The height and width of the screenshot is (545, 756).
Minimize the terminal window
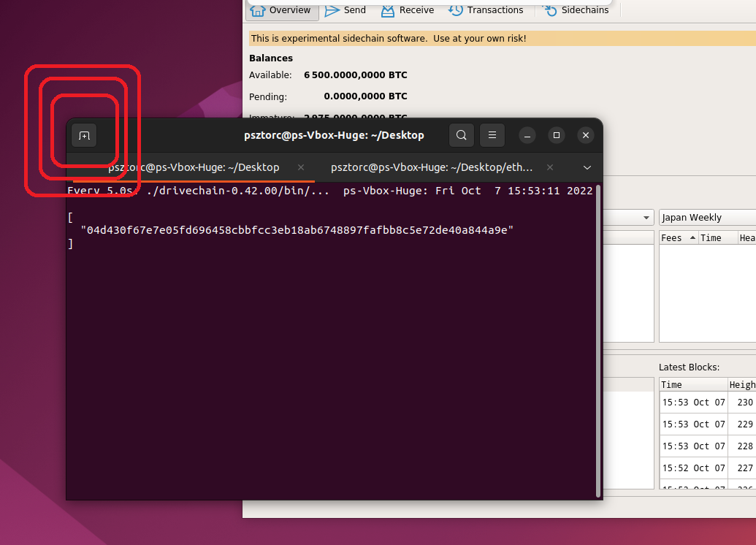[527, 136]
